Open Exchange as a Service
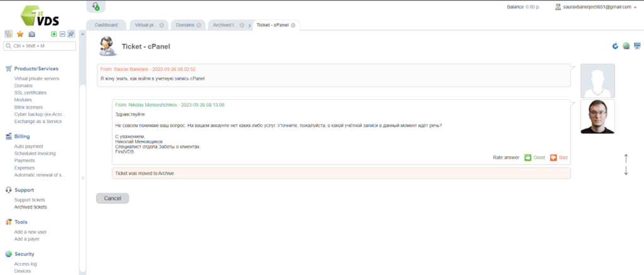The width and height of the screenshot is (644, 275). pyautogui.click(x=38, y=121)
